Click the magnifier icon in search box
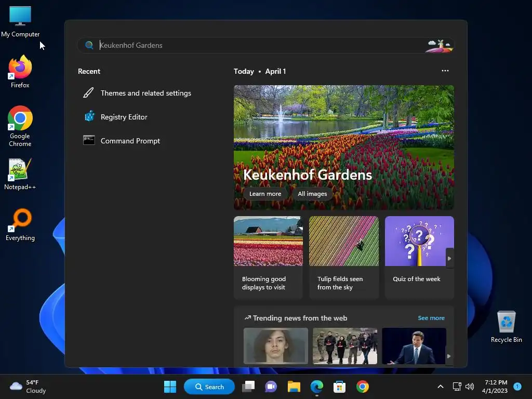Image resolution: width=532 pixels, height=399 pixels. coord(89,45)
